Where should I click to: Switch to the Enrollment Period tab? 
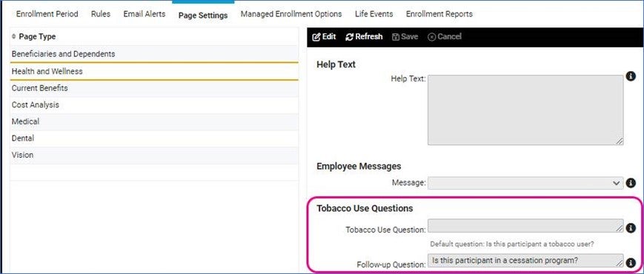pyautogui.click(x=47, y=14)
